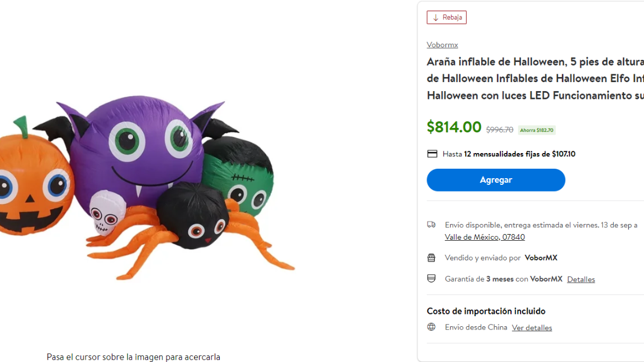Open the Detalles warranty link
This screenshot has width=644, height=362.
580,279
